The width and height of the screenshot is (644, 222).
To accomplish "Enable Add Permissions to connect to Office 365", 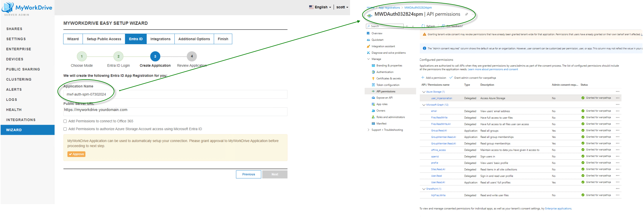I will (65, 121).
